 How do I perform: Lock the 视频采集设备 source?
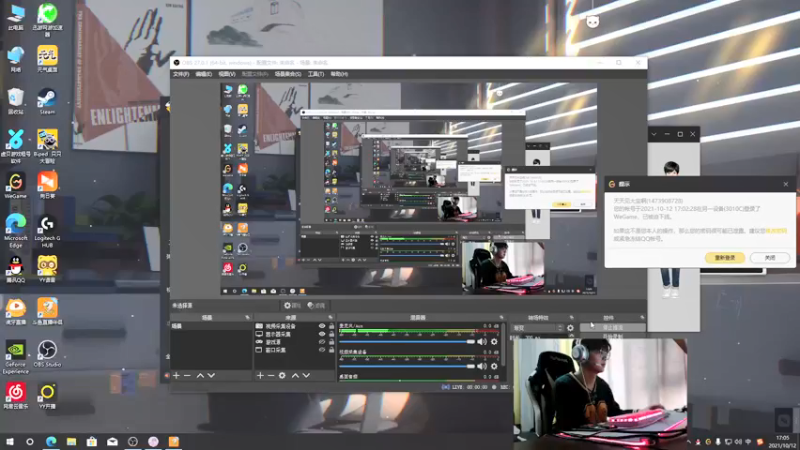[332, 326]
